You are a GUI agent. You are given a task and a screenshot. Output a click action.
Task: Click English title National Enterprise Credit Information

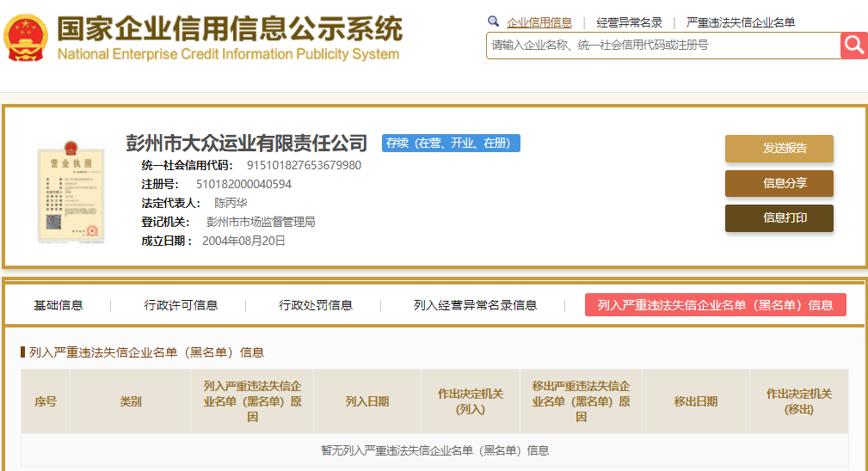228,54
